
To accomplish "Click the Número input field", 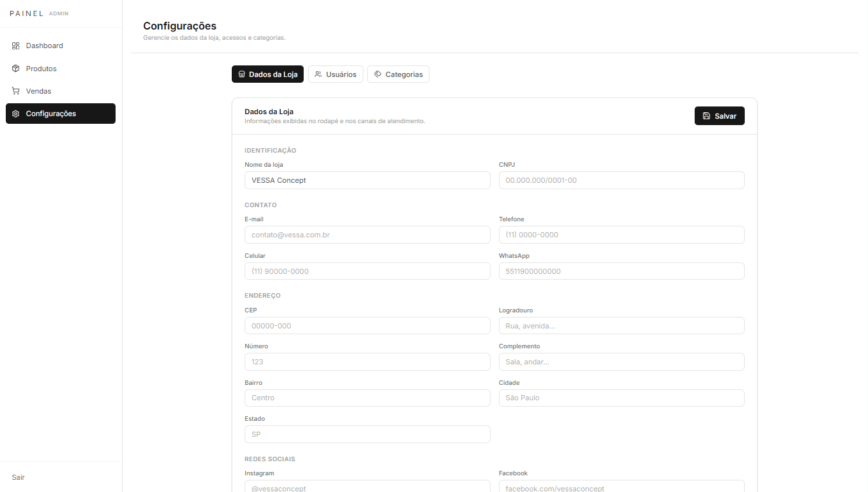I will (367, 362).
